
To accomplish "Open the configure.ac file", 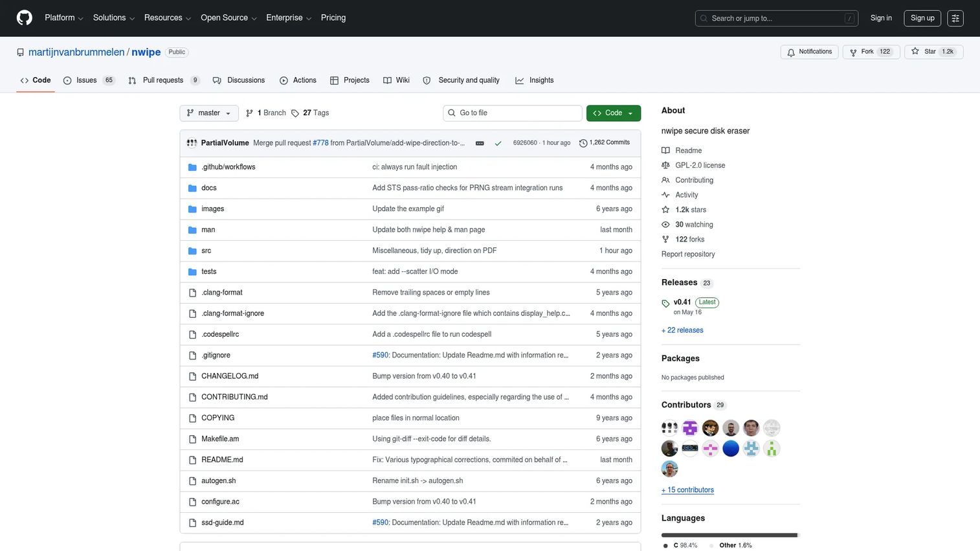I will point(220,502).
